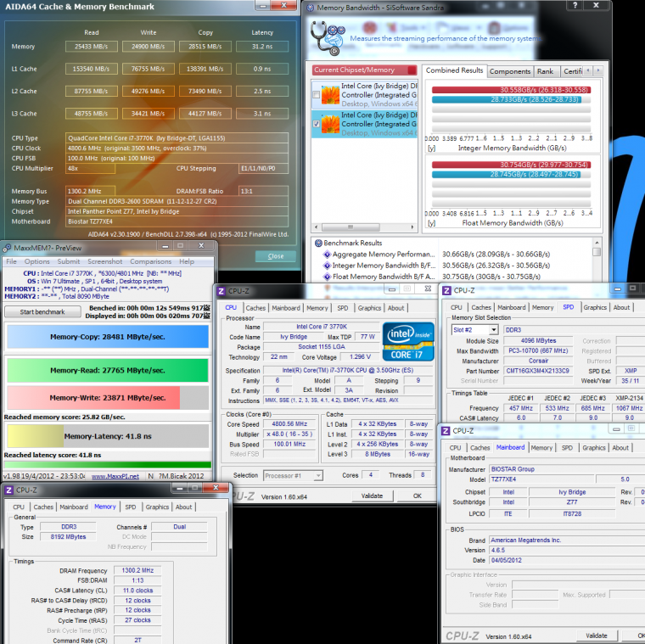Viewport: 645px width, 644px height.
Task: Click the Sandra Memory Bandwidth title icon
Action: pyautogui.click(x=310, y=8)
